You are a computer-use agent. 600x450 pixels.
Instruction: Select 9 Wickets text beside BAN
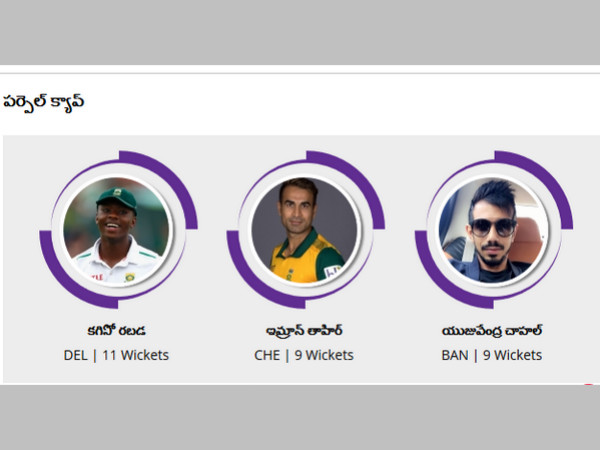pos(512,355)
